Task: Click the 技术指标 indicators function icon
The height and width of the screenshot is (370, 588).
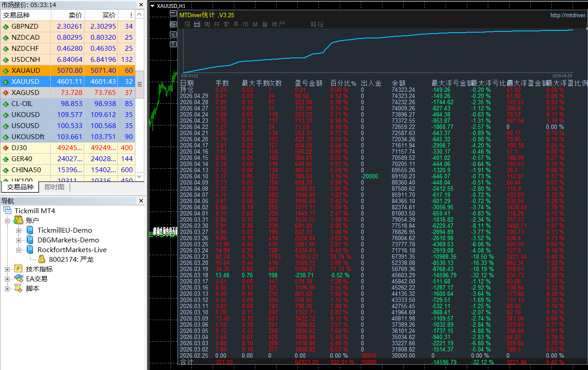Action: tap(19, 269)
